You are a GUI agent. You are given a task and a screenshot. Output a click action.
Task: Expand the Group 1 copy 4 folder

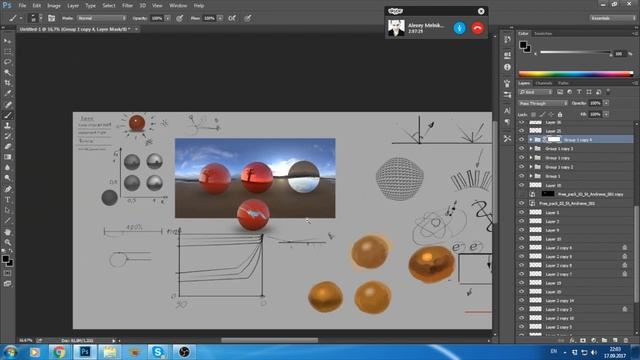[531, 140]
